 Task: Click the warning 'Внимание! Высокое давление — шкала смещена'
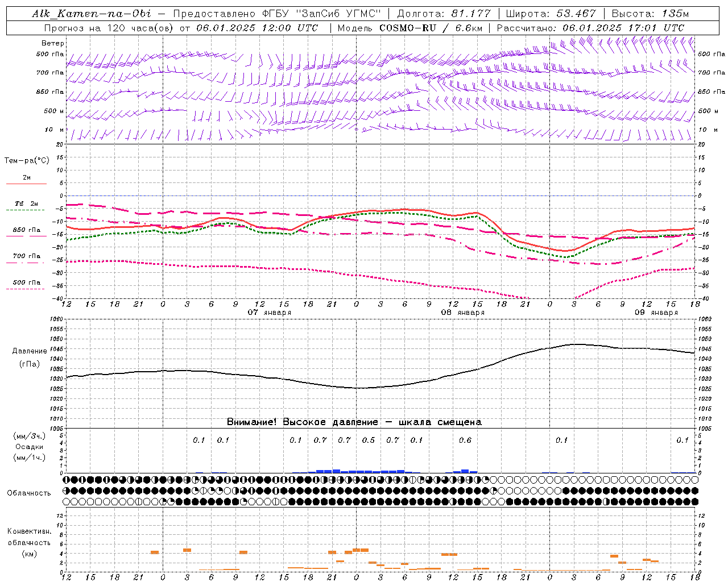pyautogui.click(x=354, y=422)
